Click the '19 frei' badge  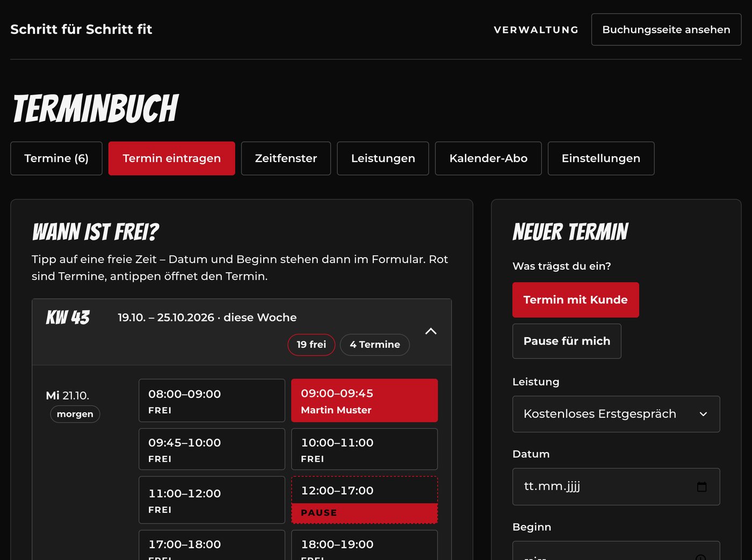pyautogui.click(x=312, y=345)
